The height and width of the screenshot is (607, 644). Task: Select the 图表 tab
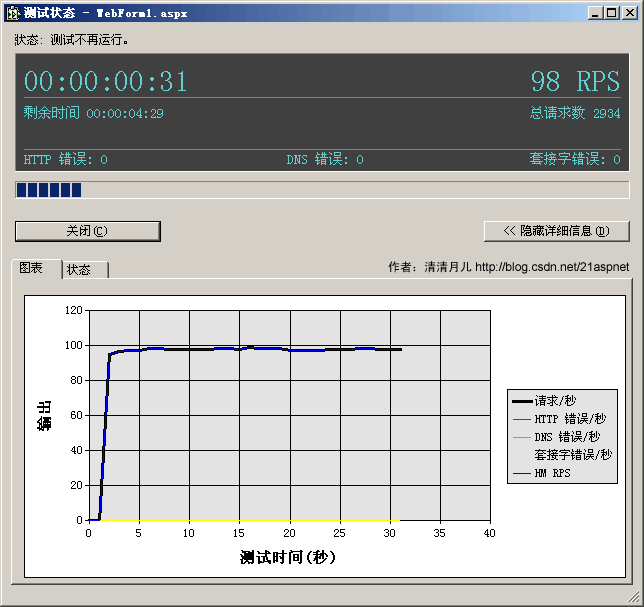(x=33, y=269)
